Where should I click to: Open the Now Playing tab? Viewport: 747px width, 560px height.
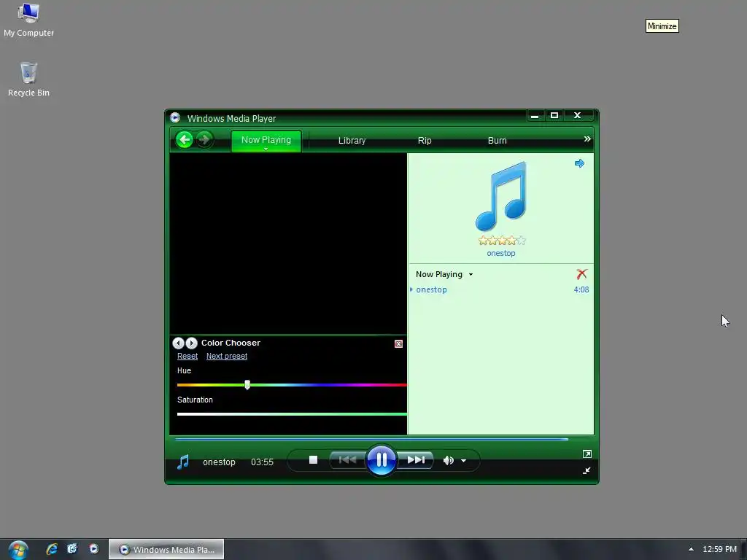coord(266,140)
